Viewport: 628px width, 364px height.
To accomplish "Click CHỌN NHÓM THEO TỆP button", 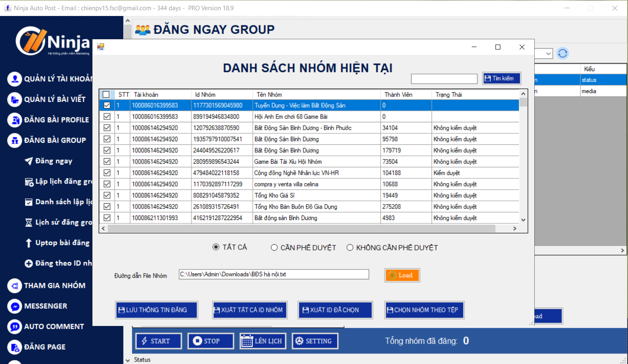I will 424,310.
